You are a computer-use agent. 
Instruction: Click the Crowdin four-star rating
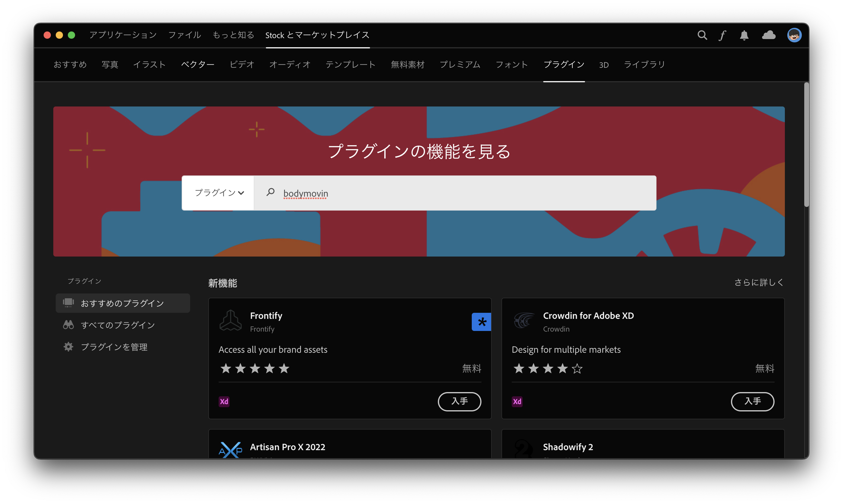click(x=547, y=368)
